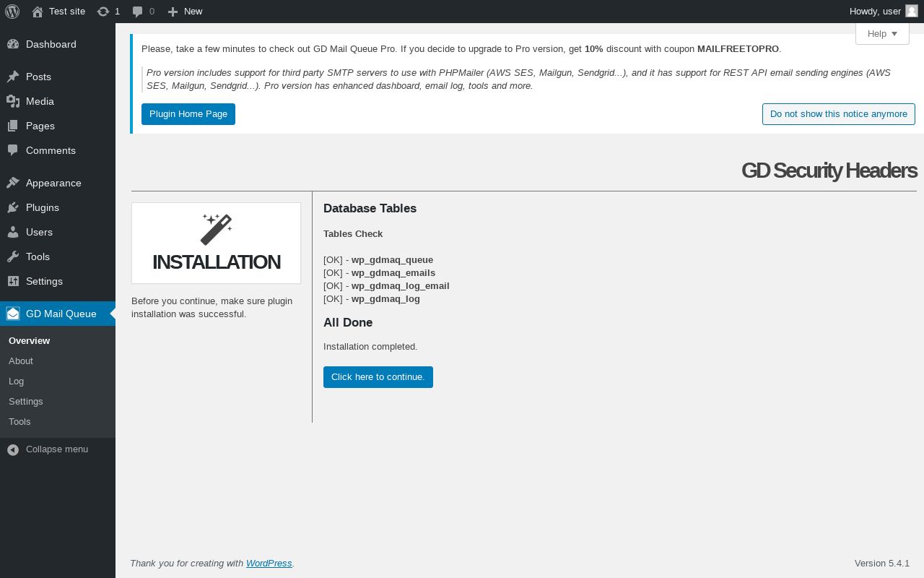Click the Installation completed. message

(370, 347)
